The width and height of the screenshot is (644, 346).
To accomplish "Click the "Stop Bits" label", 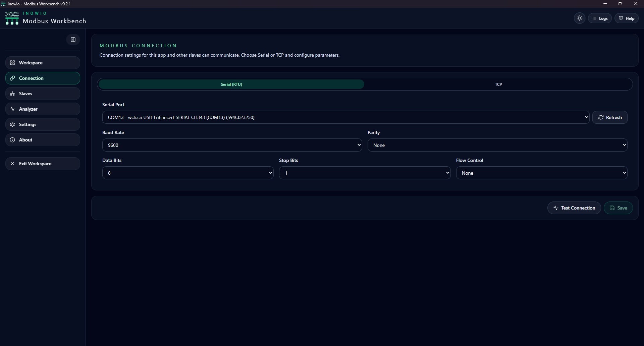I will pos(288,160).
